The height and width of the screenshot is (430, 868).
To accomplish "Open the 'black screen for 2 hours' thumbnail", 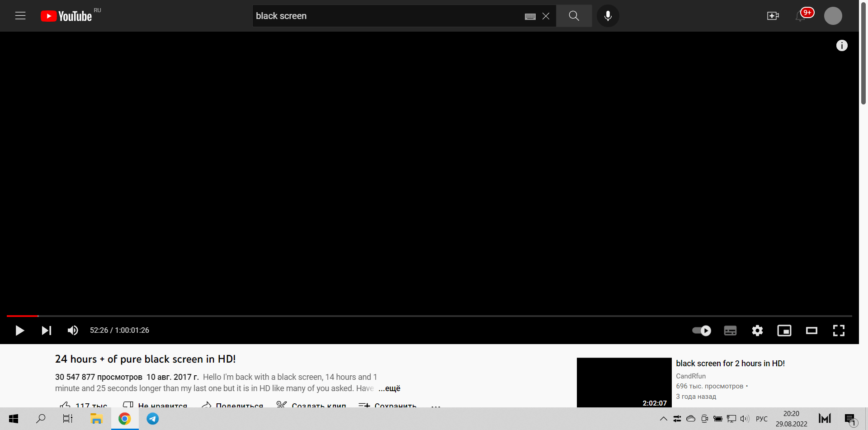I will click(x=624, y=383).
